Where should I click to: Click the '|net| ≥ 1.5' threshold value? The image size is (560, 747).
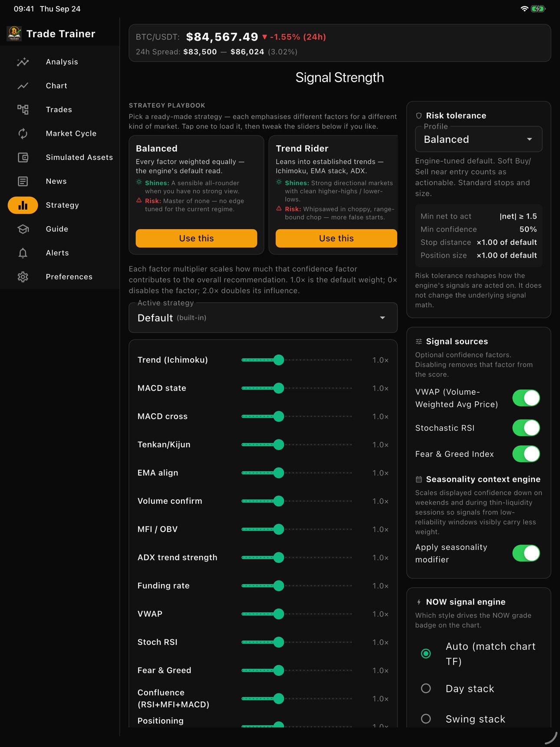518,216
